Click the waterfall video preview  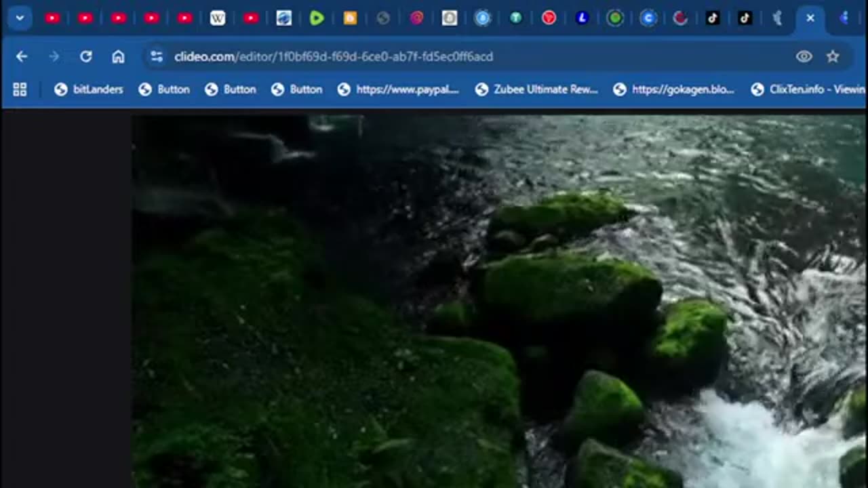(x=498, y=302)
